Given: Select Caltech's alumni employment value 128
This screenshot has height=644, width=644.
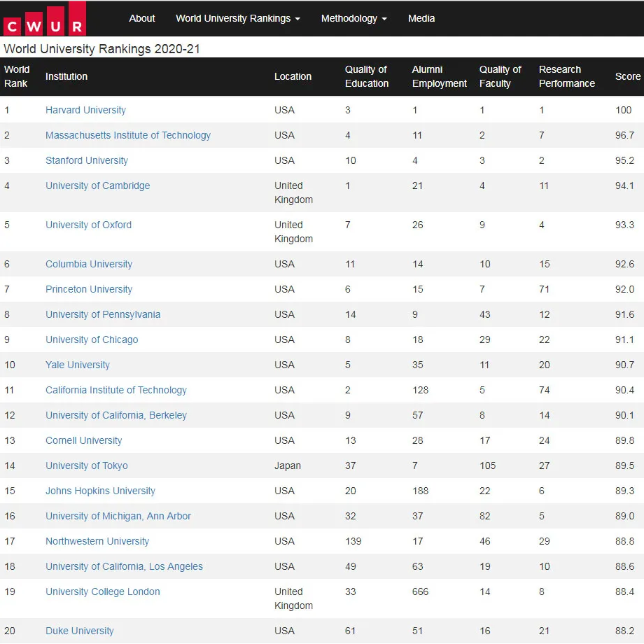Looking at the screenshot, I should [420, 390].
